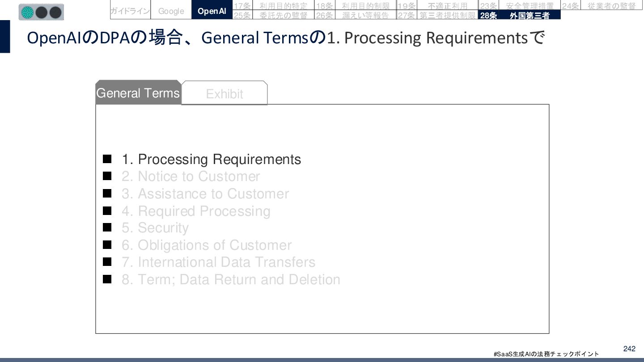Open the 27条 第三者提供制限 section
644x362 pixels.
pyautogui.click(x=437, y=15)
